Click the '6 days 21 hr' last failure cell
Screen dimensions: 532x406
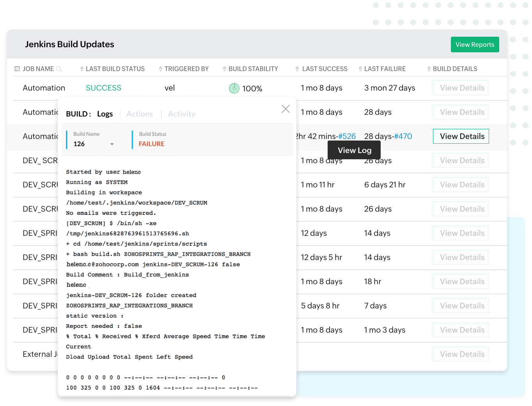[385, 185]
